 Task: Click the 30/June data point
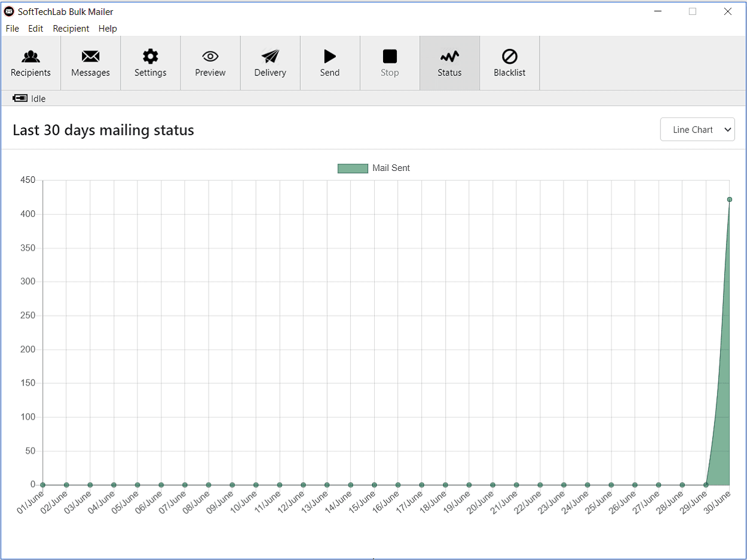(x=730, y=200)
